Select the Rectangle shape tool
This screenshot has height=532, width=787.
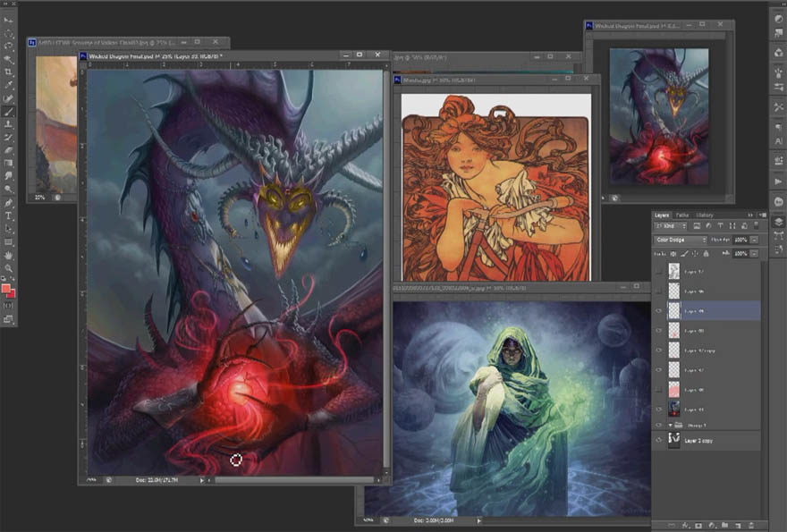pyautogui.click(x=9, y=242)
